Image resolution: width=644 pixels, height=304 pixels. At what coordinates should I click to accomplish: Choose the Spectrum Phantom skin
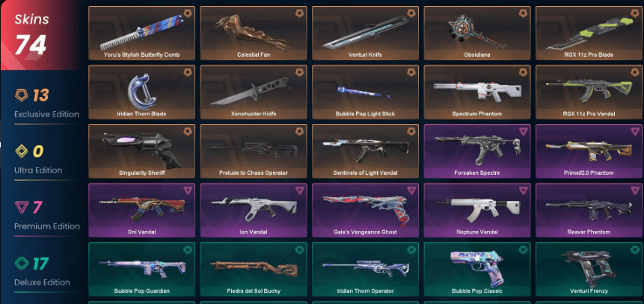tap(477, 93)
